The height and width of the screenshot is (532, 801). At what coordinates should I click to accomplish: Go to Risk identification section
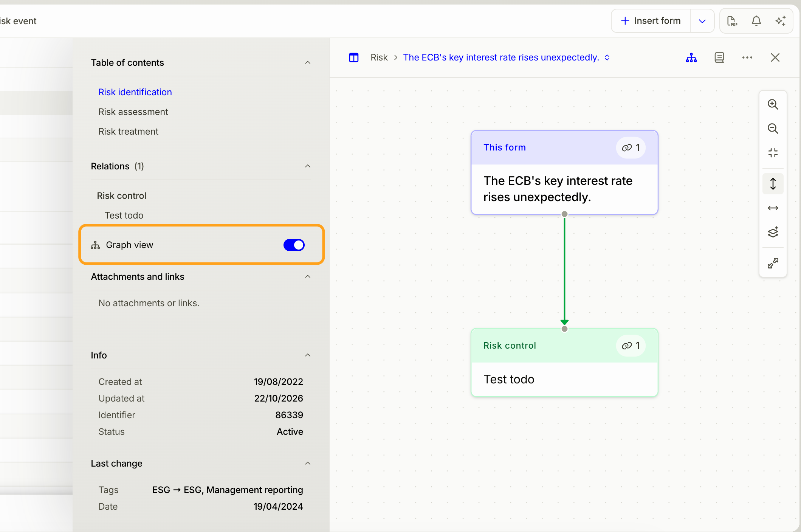135,92
